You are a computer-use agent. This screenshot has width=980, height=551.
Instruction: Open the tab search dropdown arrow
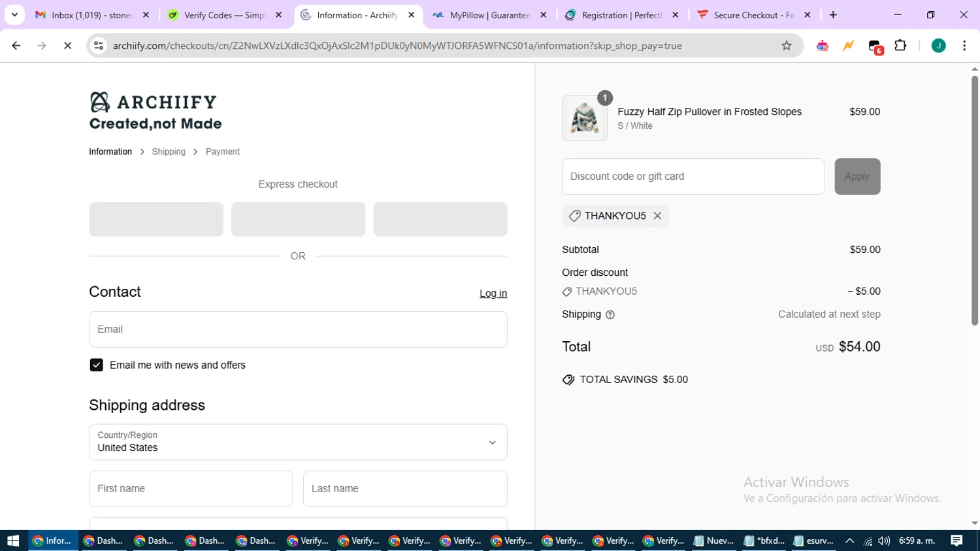14,15
